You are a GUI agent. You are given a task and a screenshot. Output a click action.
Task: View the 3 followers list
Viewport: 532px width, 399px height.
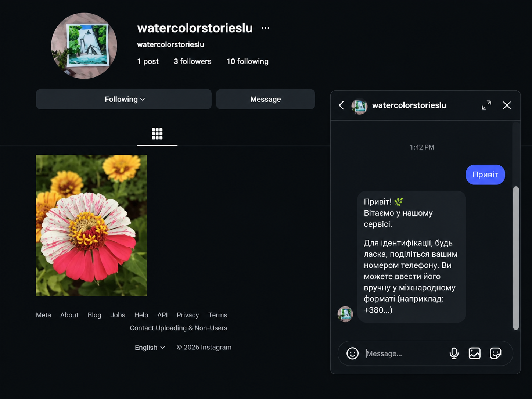coord(193,61)
